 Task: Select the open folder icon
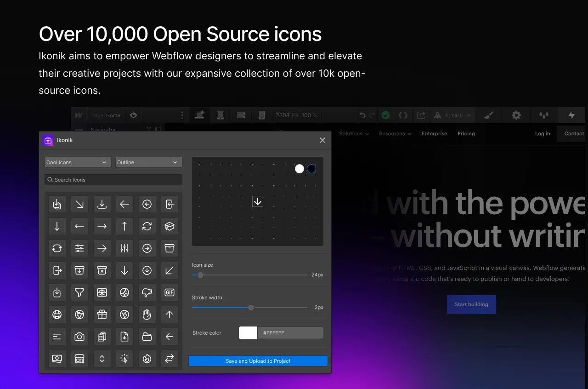[x=147, y=337]
